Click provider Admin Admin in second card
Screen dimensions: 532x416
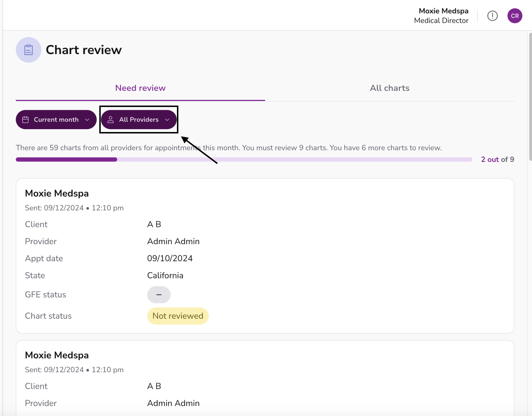click(x=173, y=403)
